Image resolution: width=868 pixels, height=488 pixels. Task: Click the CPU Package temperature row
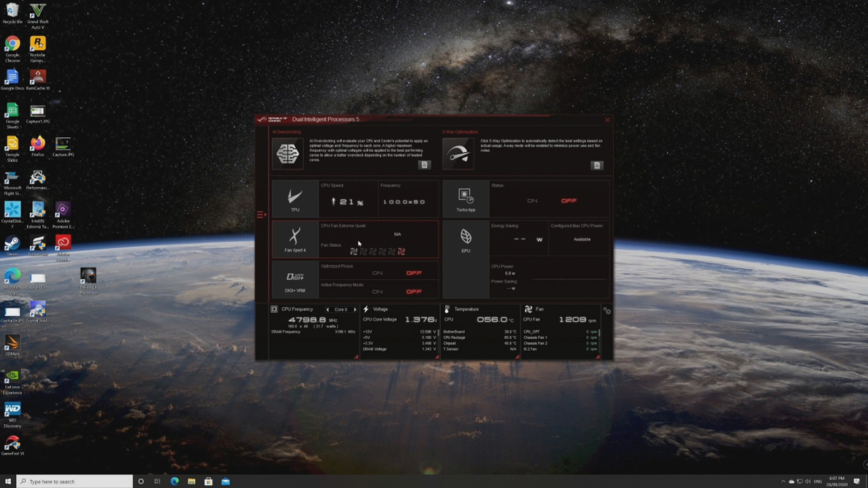point(480,338)
